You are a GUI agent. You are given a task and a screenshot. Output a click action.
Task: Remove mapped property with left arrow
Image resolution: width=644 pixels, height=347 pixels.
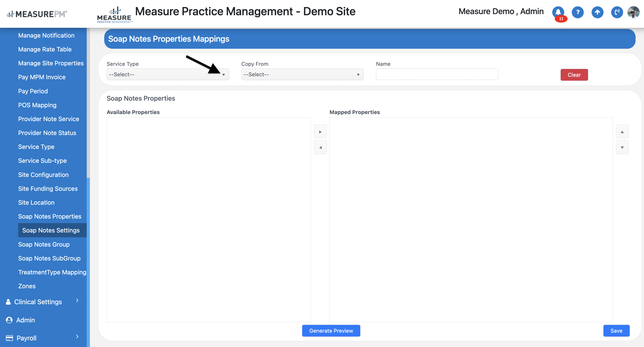click(x=320, y=147)
